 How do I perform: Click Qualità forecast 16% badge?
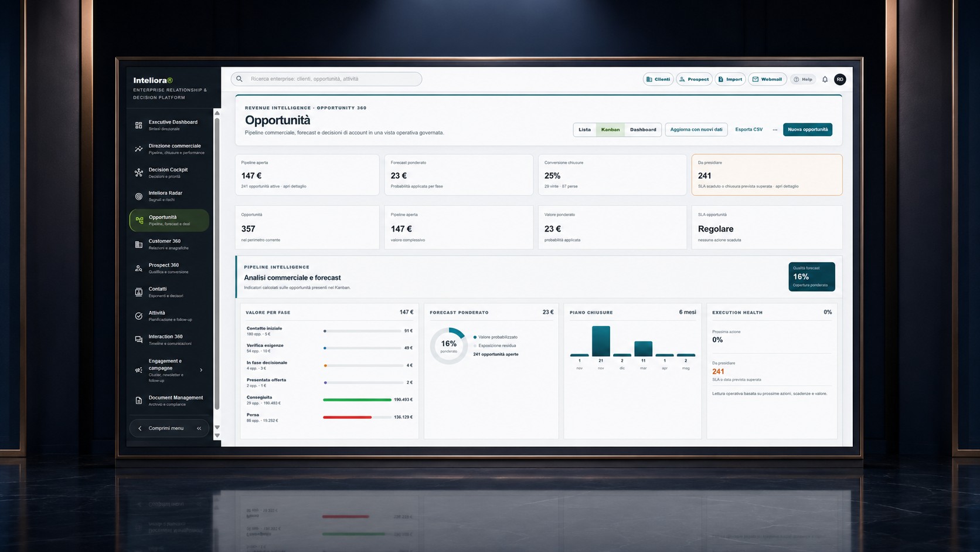click(812, 276)
